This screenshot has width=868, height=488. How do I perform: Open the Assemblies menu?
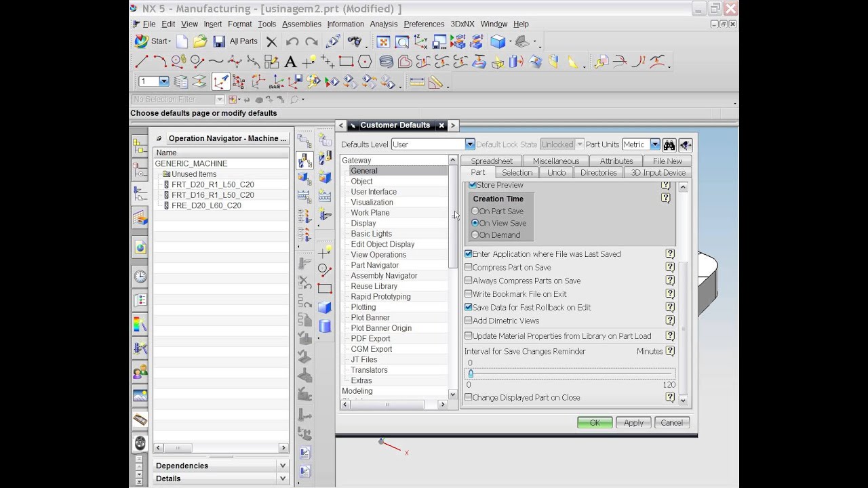click(302, 24)
